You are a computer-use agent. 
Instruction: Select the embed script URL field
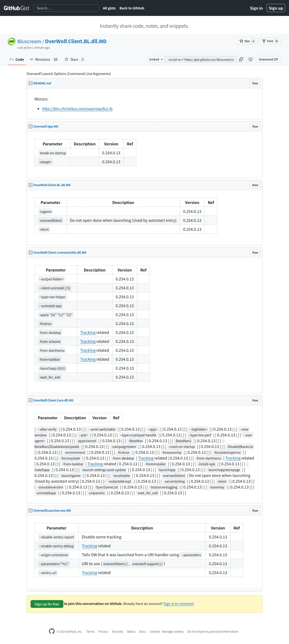coord(201,59)
